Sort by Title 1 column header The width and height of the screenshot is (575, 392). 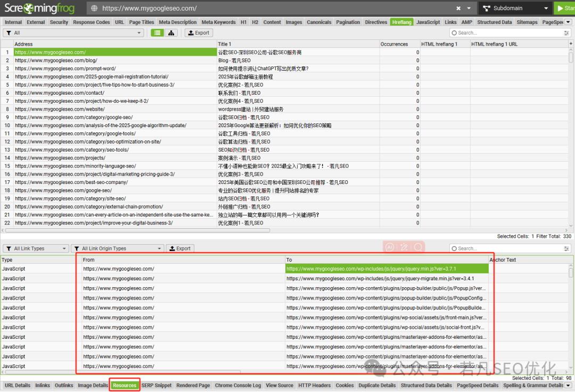[298, 44]
